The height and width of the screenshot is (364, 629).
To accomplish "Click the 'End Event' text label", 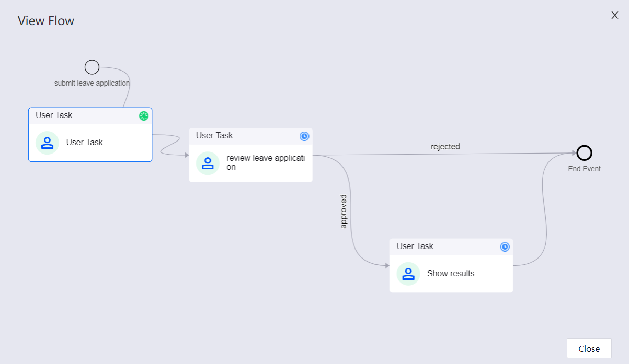I will (584, 169).
